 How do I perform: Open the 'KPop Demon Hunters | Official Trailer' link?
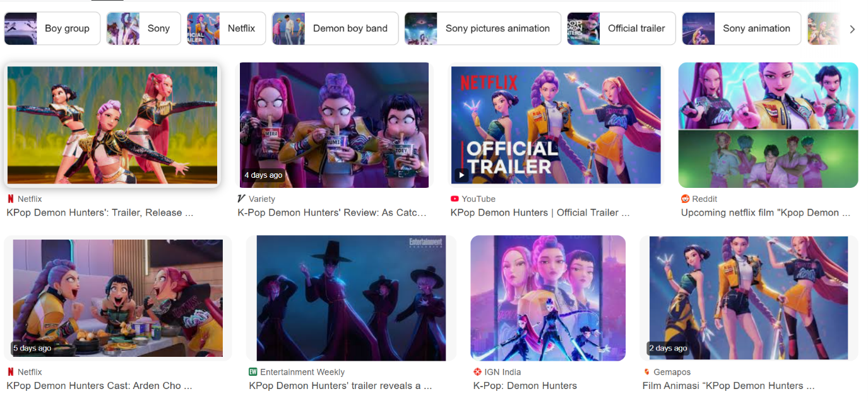coord(538,212)
